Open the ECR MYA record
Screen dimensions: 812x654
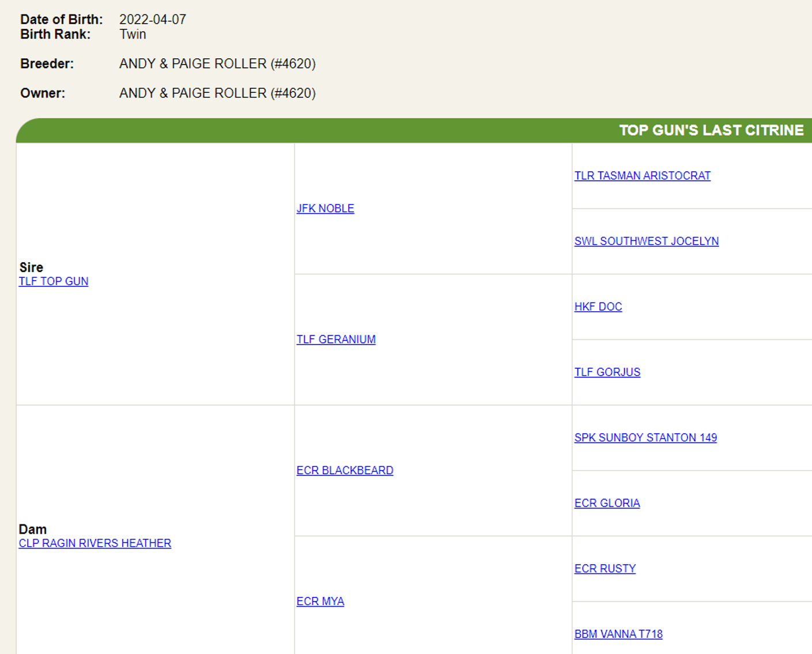click(x=320, y=601)
